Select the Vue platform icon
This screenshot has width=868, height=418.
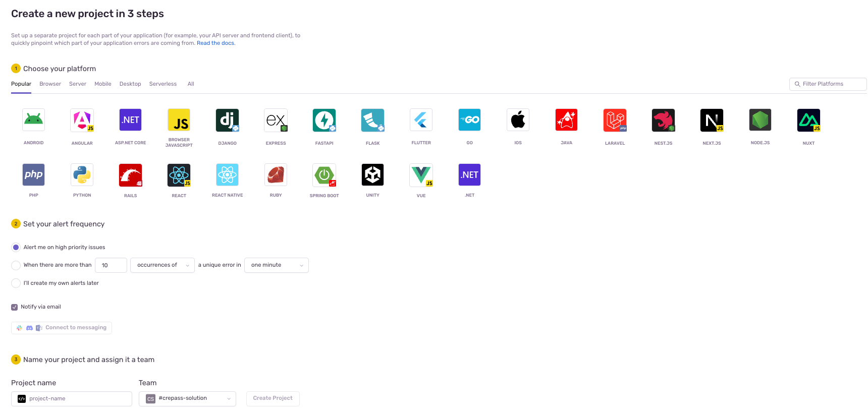(x=421, y=175)
